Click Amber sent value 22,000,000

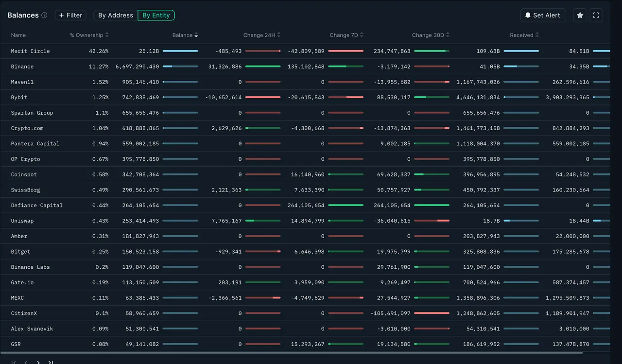pyautogui.click(x=572, y=236)
